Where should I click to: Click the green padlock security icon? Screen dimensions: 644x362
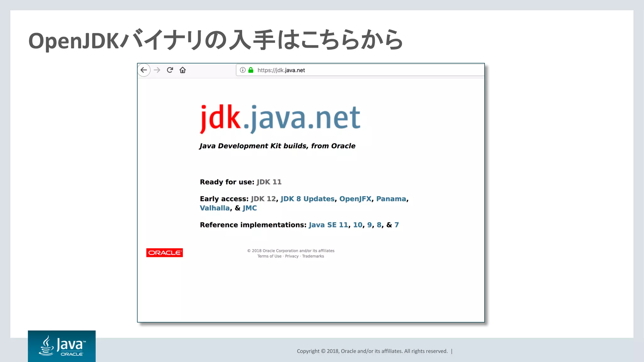click(x=251, y=70)
